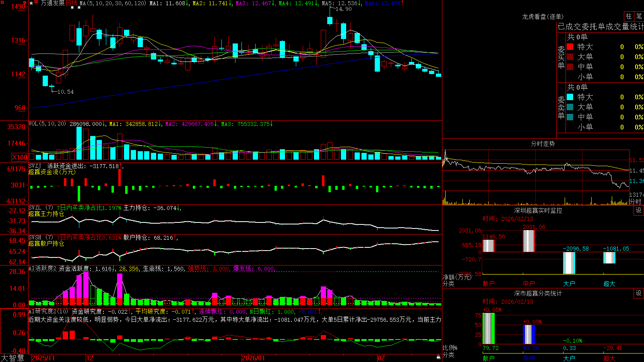Click the dark red 中单 buy-order swatch
Image resolution: width=644 pixels, height=362 pixels.
(570, 66)
